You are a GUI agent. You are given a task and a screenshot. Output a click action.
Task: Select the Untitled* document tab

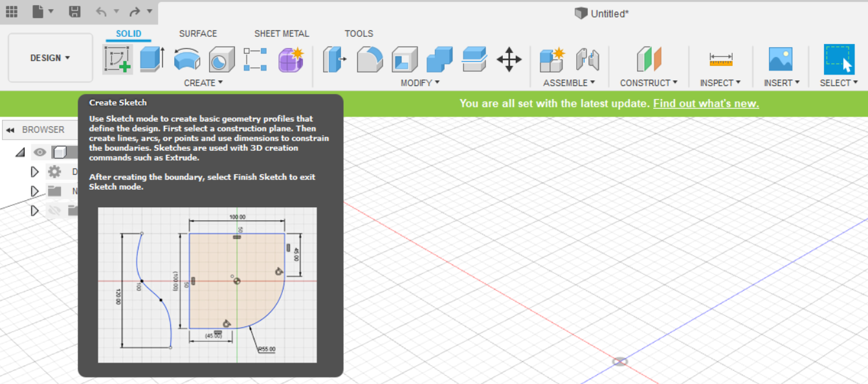pyautogui.click(x=601, y=14)
